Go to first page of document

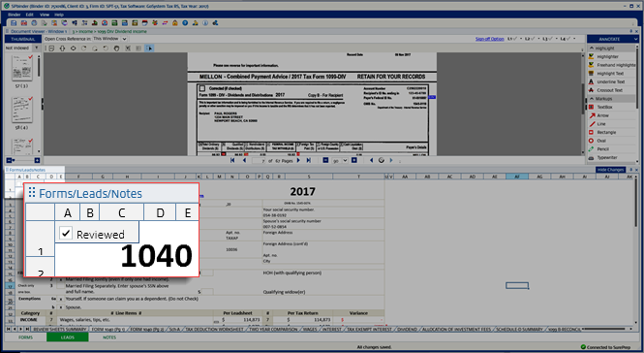click(x=232, y=160)
